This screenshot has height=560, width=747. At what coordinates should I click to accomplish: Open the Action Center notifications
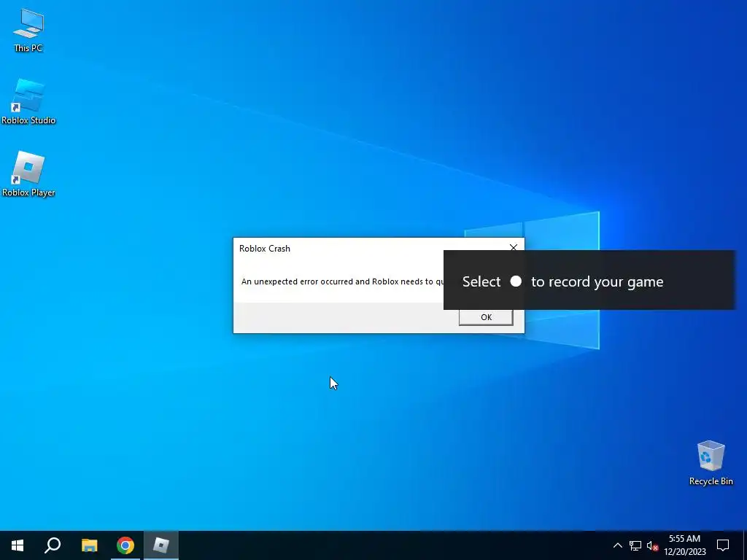(723, 545)
